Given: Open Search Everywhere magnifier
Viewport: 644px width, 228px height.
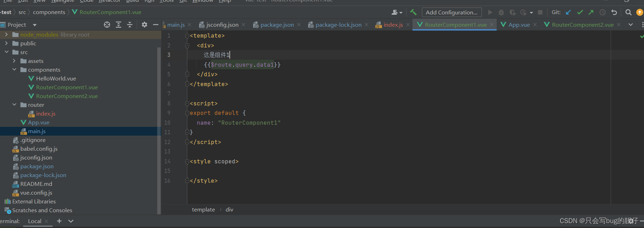Looking at the screenshot, I should tap(628, 12).
